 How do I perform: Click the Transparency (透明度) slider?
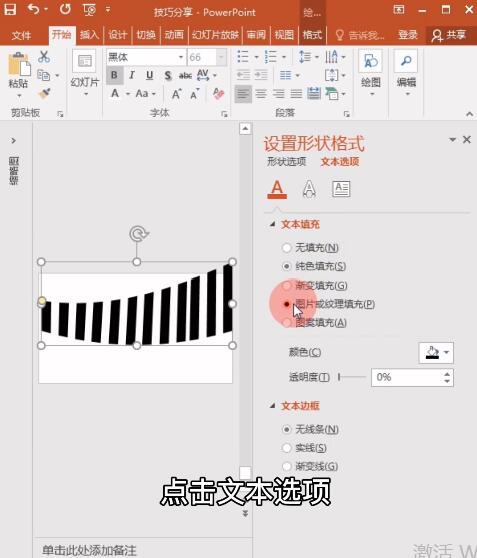coord(352,377)
